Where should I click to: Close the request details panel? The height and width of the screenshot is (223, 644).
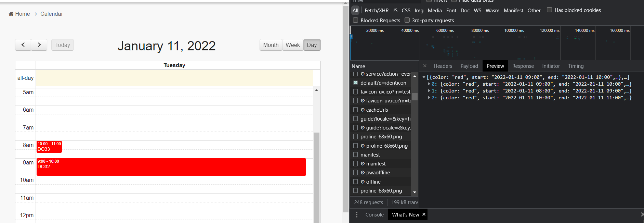point(425,66)
